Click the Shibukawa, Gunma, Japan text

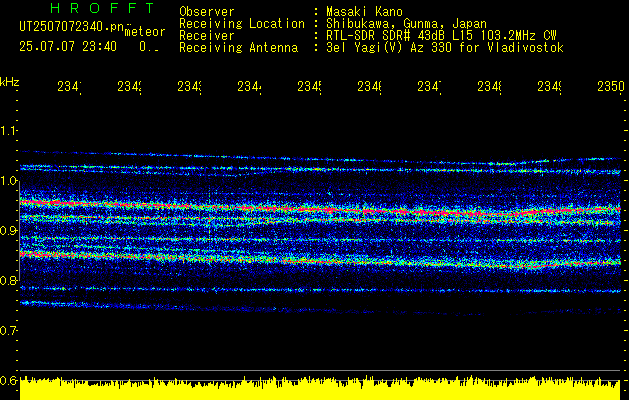(x=406, y=24)
